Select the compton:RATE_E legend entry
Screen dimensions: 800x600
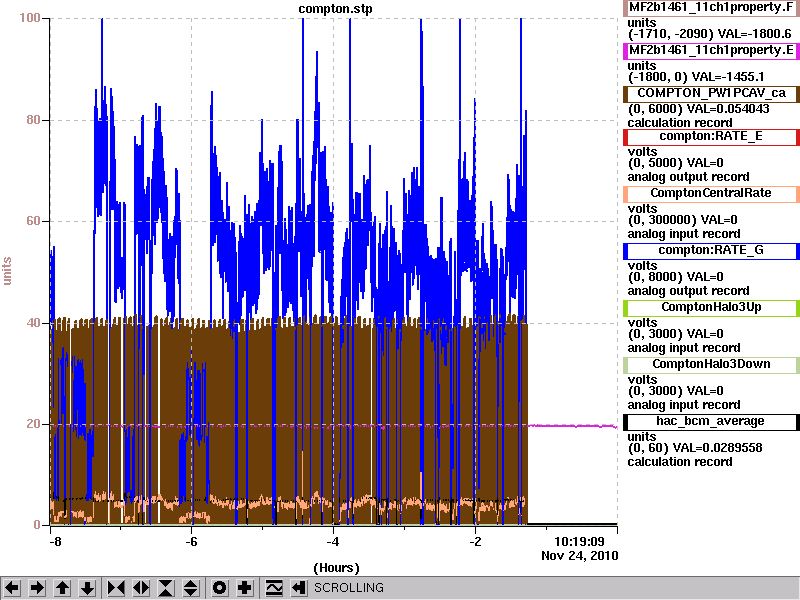(711, 137)
